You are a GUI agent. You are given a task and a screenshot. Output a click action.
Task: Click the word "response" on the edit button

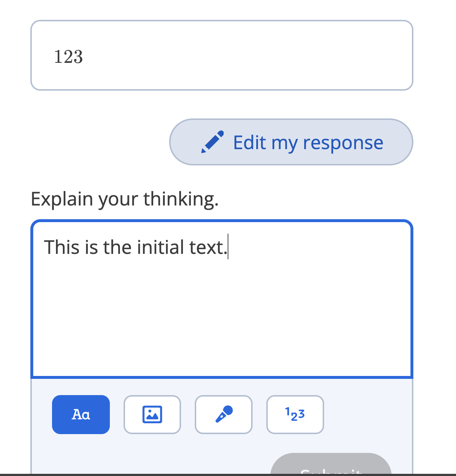[343, 143]
